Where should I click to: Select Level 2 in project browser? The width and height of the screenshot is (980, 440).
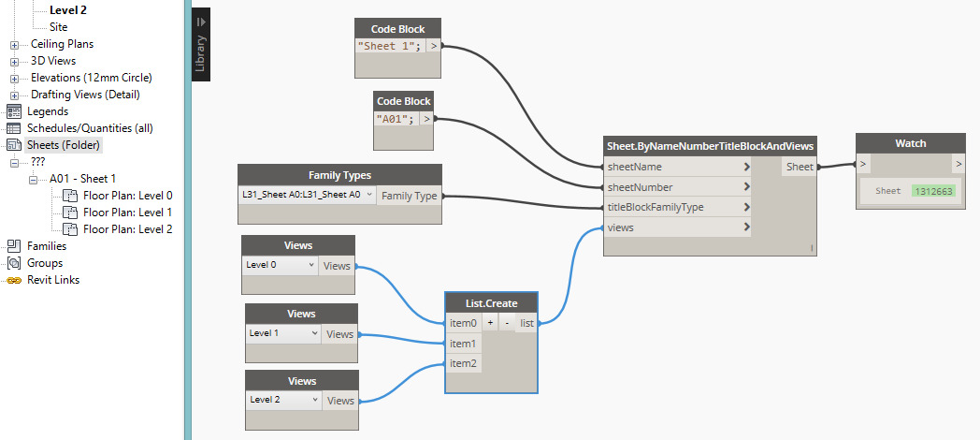pyautogui.click(x=67, y=10)
